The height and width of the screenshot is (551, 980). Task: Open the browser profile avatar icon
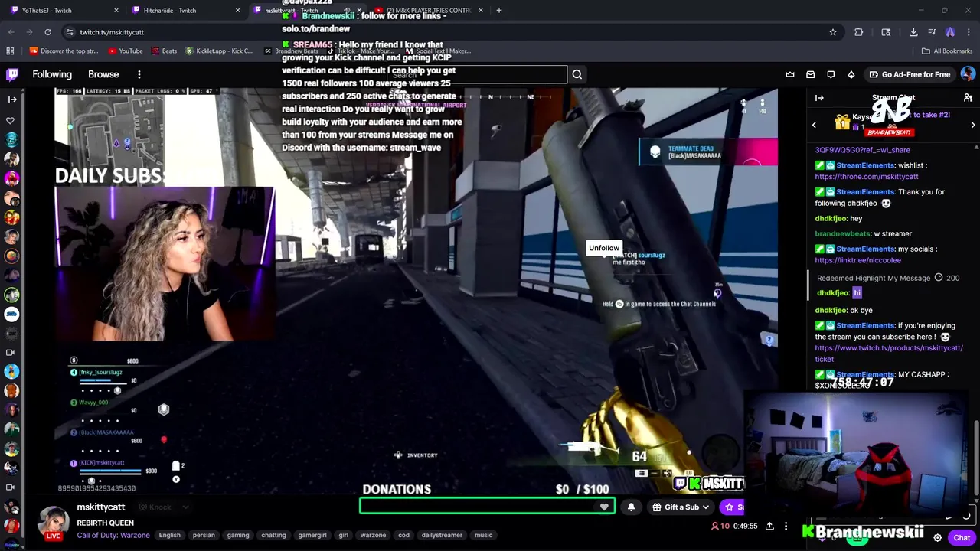click(950, 32)
